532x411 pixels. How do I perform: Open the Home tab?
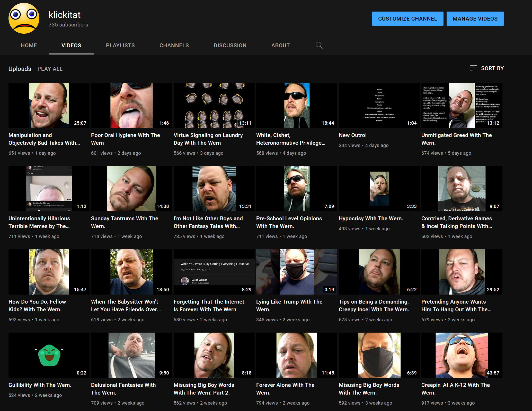pos(29,45)
